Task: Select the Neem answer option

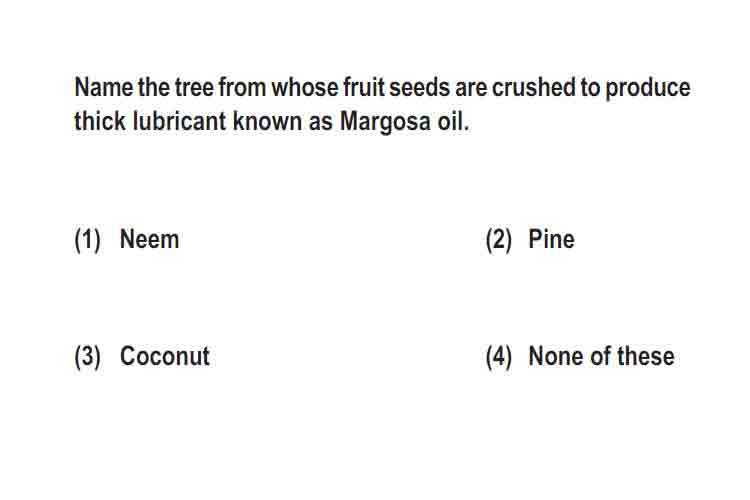Action: coord(149,239)
